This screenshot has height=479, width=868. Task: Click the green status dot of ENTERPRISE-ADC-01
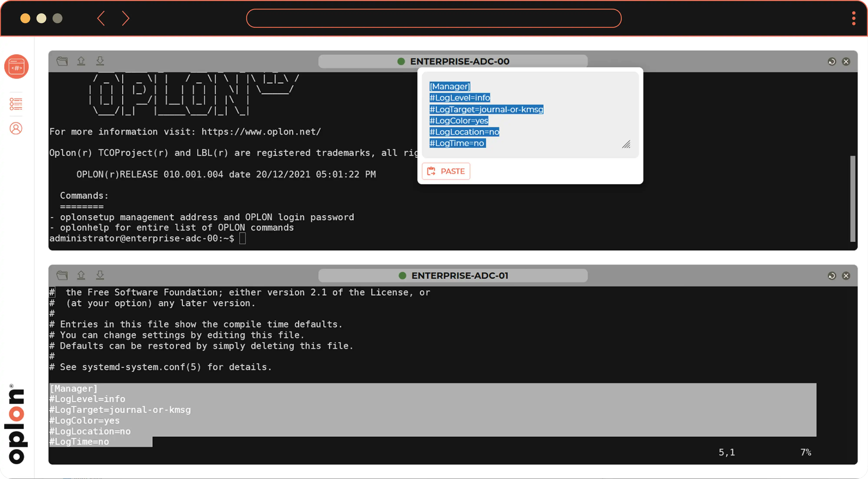point(402,276)
